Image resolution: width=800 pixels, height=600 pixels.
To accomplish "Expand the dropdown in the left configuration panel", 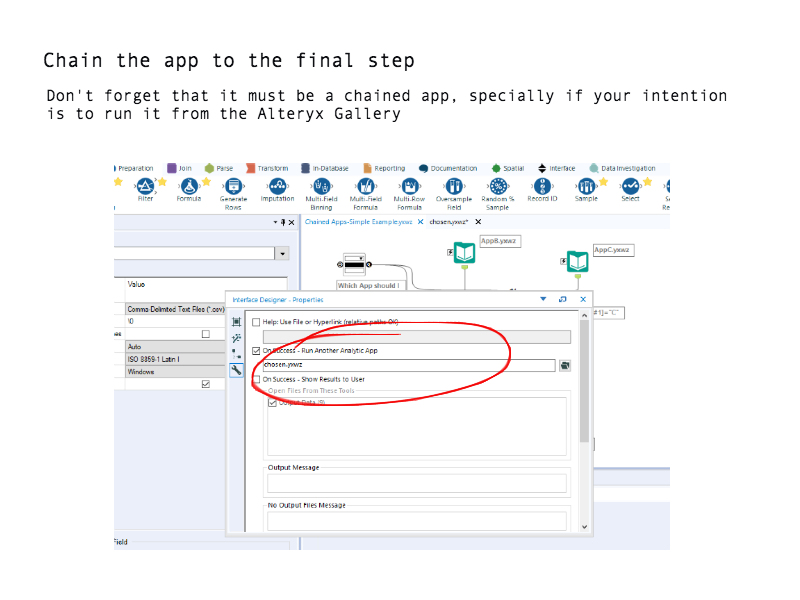I will tap(283, 254).
